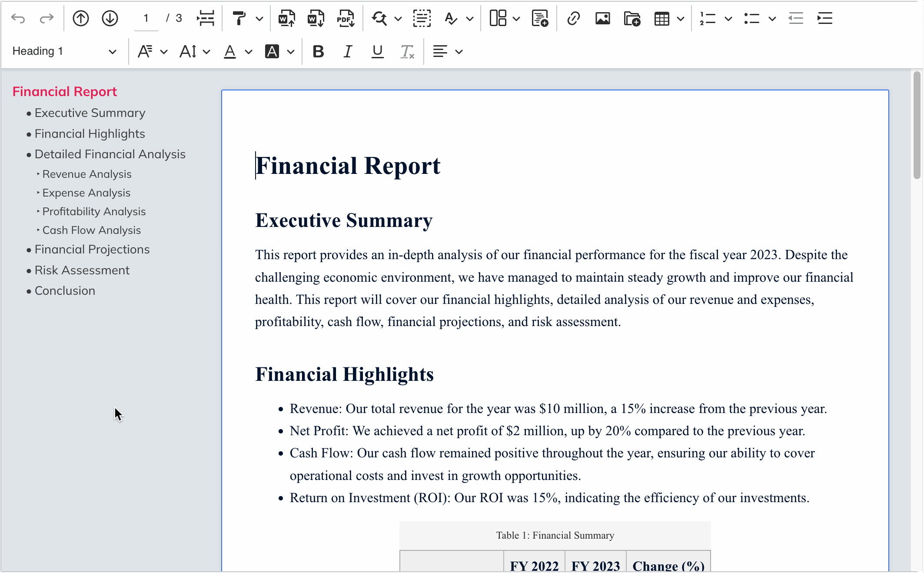
Task: Jump to Executive Summary in outline
Action: pos(90,113)
